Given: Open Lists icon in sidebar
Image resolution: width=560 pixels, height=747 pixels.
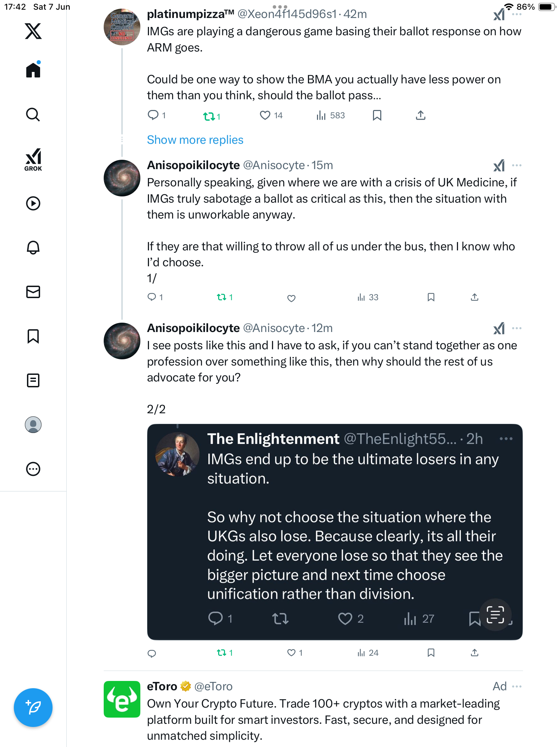Looking at the screenshot, I should coord(33,380).
